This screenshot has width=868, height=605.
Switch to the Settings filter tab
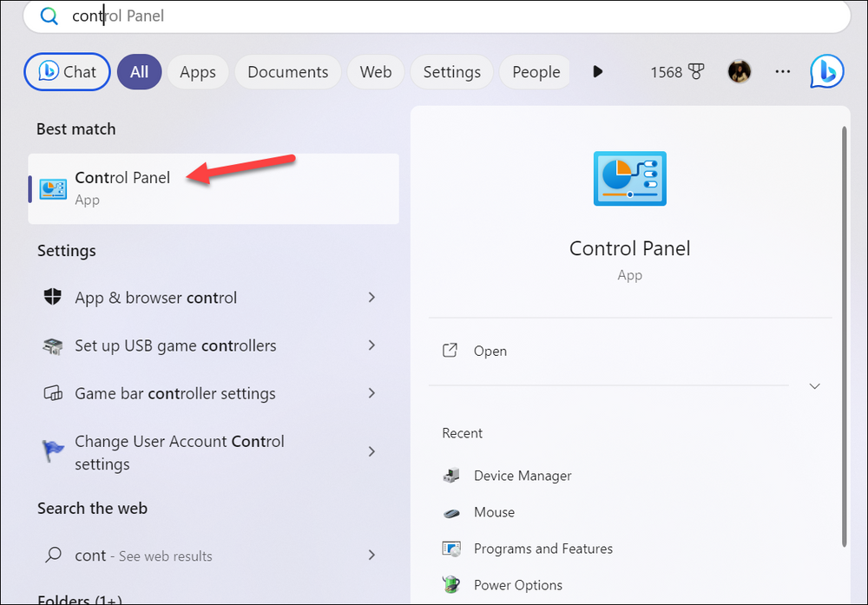coord(451,72)
